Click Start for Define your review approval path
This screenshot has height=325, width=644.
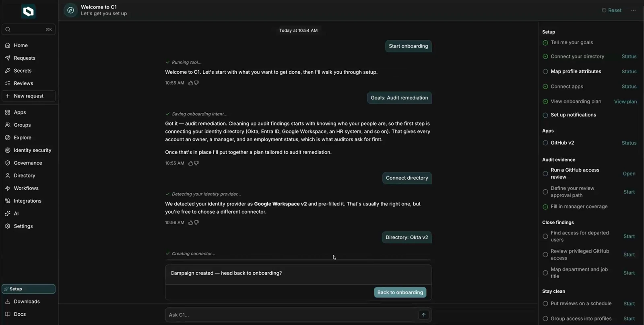point(629,192)
